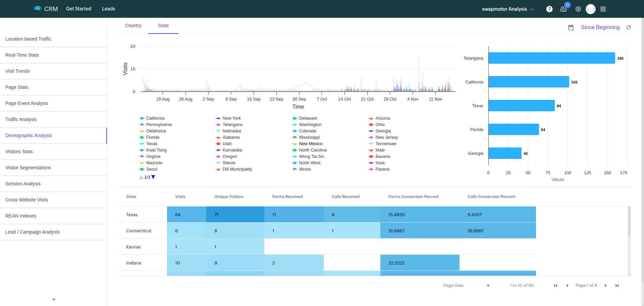The image size is (644, 306).
Task: Refresh the report with the reload icon
Action: click(629, 27)
